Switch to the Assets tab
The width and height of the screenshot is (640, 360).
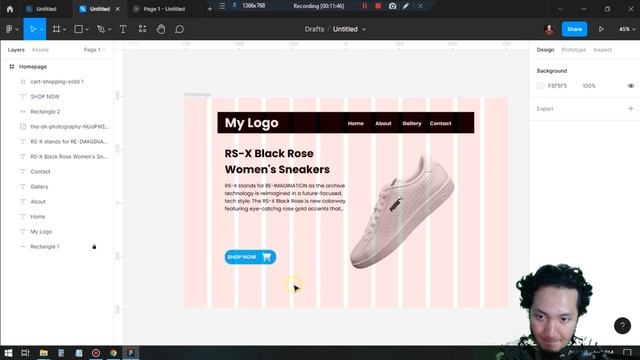coord(40,50)
